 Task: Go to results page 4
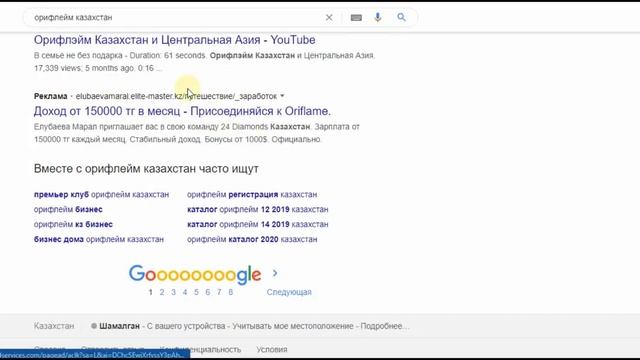coord(185,292)
